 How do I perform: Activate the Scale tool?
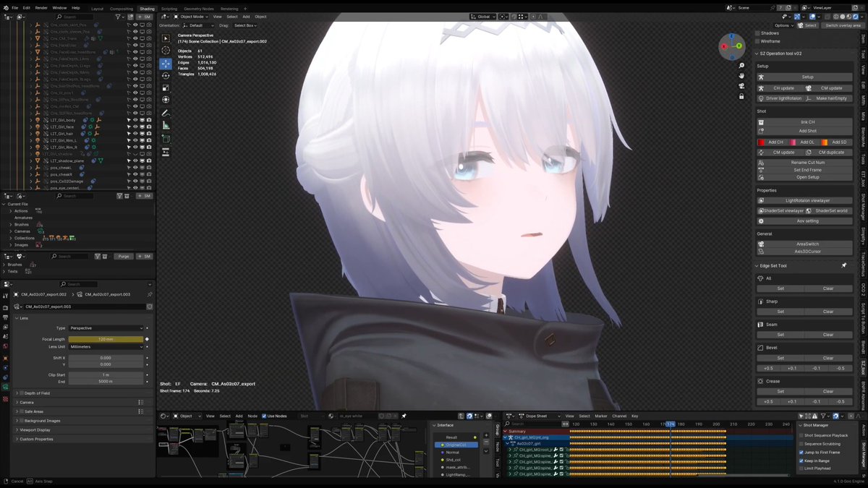(166, 87)
